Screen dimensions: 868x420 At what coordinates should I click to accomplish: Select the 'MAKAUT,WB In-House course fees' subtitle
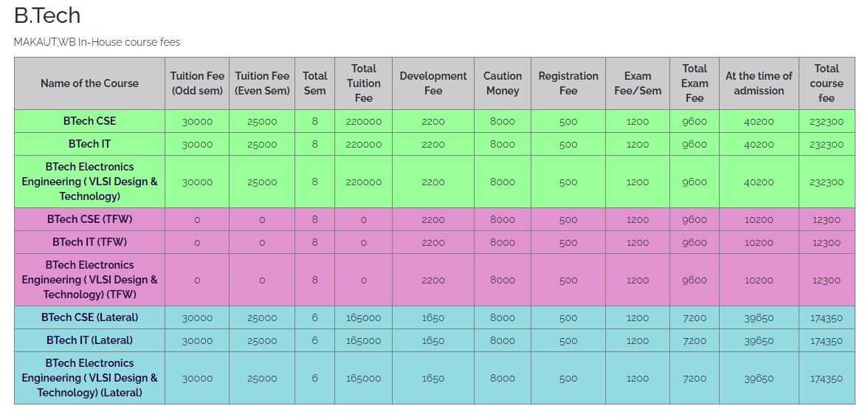(x=97, y=42)
